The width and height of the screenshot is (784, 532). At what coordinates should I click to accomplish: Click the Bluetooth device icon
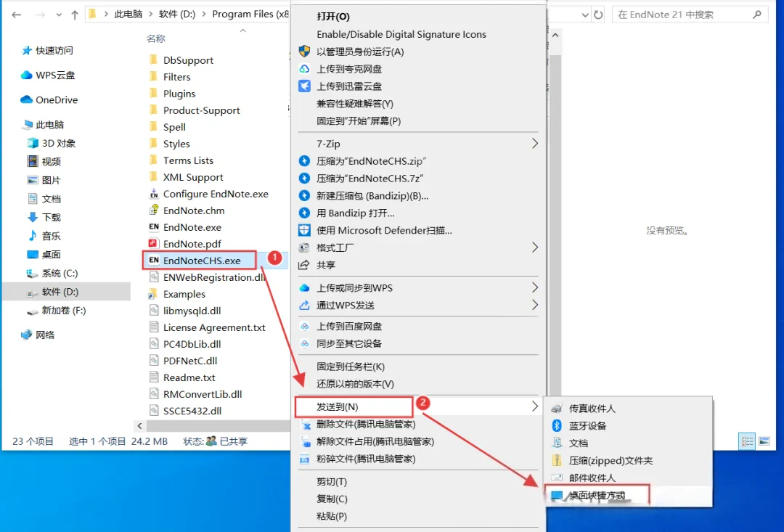(x=557, y=425)
